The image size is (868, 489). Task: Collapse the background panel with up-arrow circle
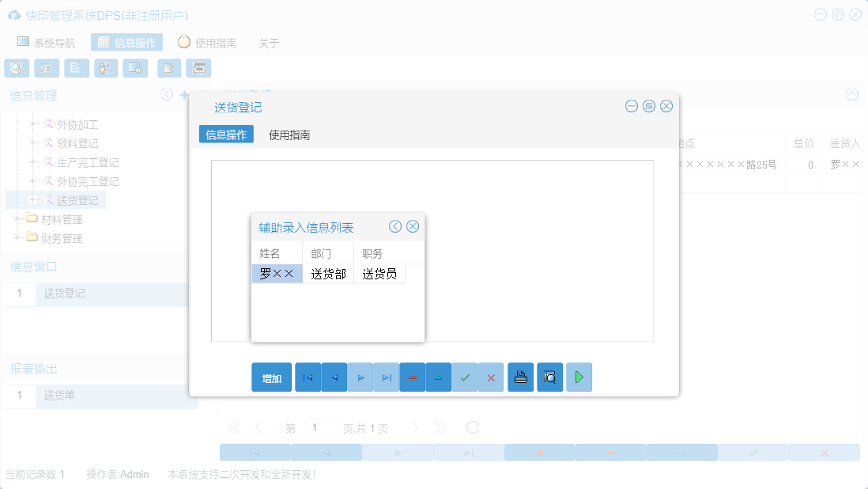coord(852,95)
